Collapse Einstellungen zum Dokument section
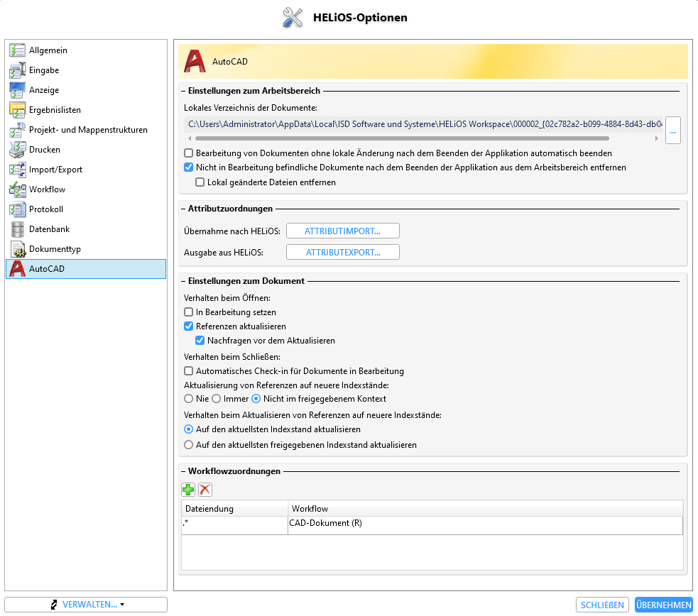Image resolution: width=698 pixels, height=616 pixels. click(x=183, y=281)
